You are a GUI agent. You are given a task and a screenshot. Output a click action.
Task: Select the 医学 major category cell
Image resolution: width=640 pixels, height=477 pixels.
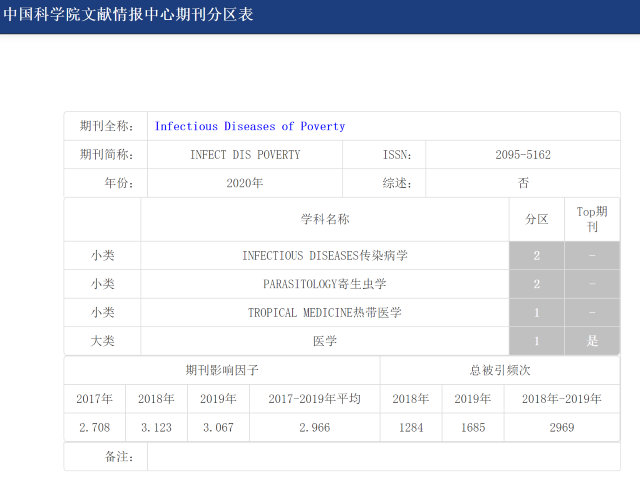(325, 341)
